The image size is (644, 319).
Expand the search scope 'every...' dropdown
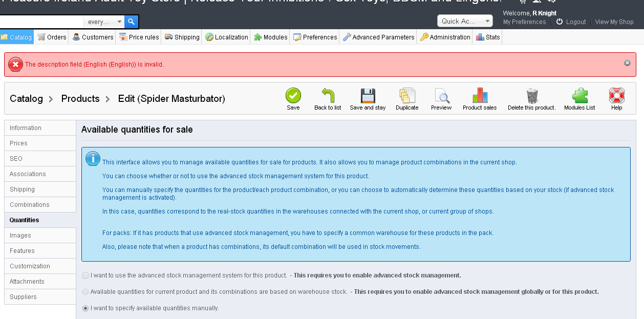tap(104, 22)
